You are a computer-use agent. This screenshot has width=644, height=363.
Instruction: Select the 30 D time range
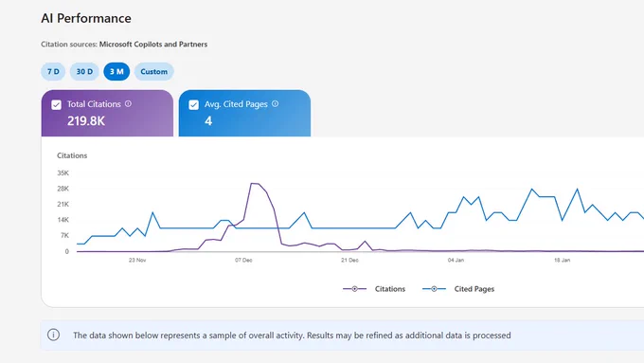(84, 71)
